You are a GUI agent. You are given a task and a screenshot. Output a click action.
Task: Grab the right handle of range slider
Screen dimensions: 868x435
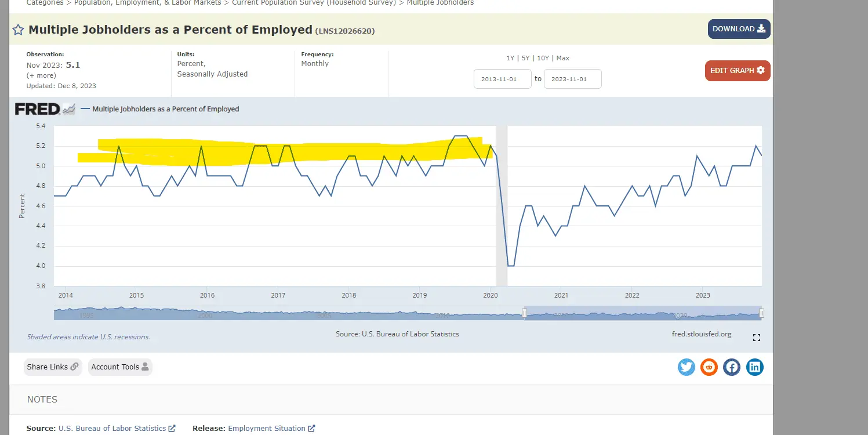click(761, 313)
